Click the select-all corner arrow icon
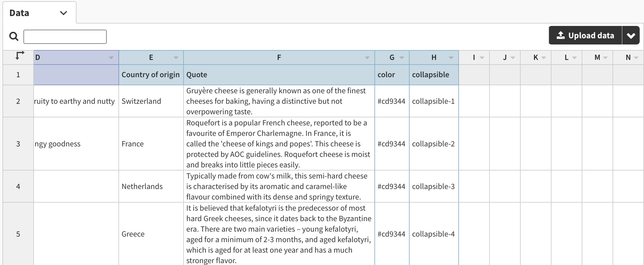The width and height of the screenshot is (644, 265). (x=20, y=56)
